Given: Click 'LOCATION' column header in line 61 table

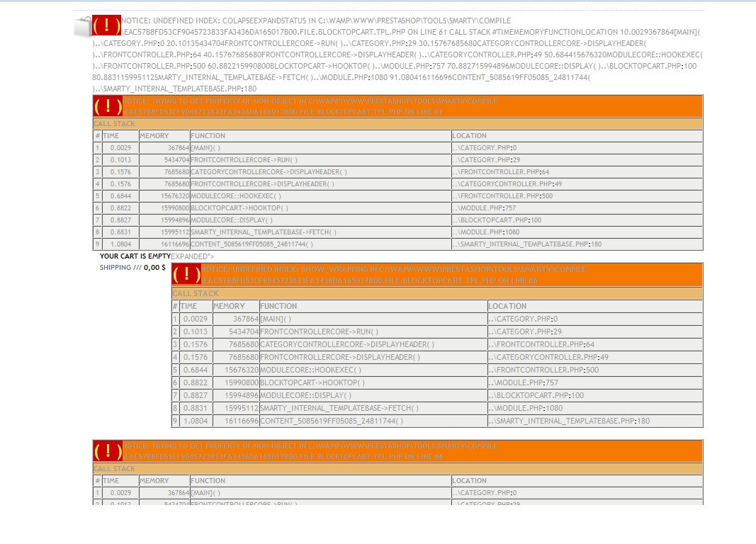Looking at the screenshot, I should (x=470, y=136).
